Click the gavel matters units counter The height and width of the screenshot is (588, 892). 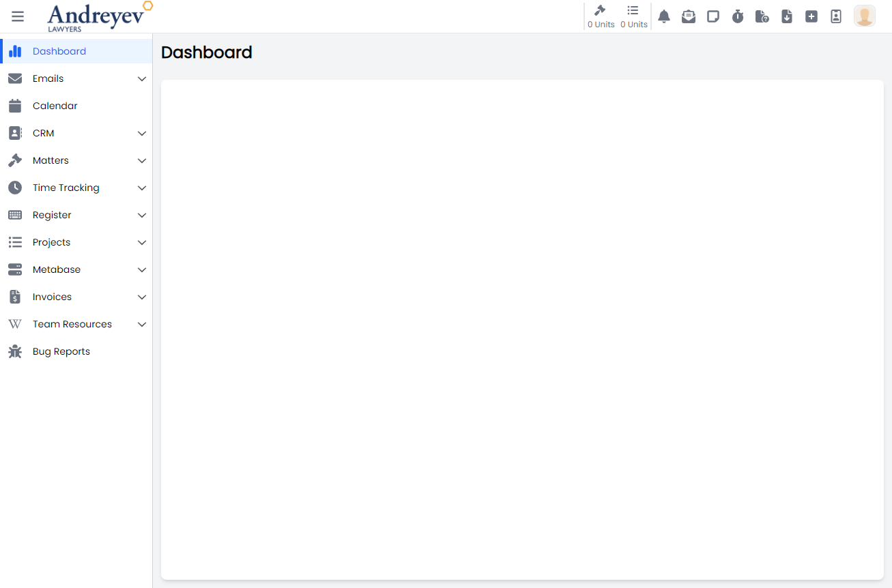[601, 16]
